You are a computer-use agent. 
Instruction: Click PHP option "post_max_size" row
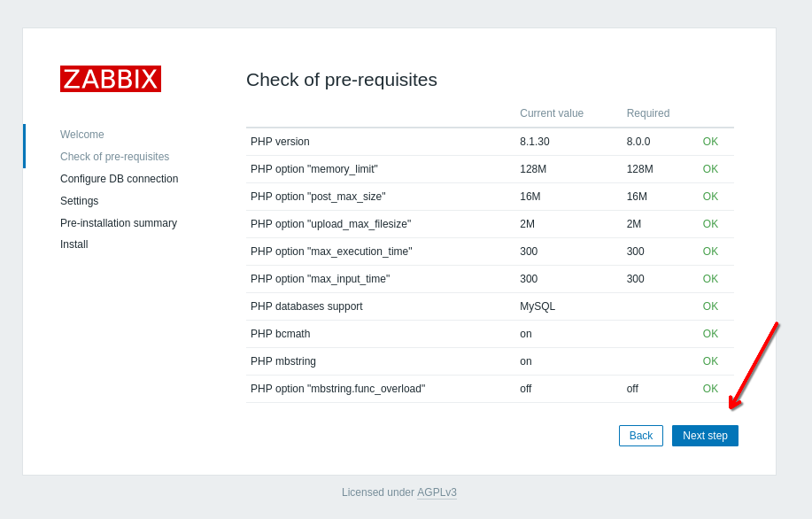(x=318, y=197)
